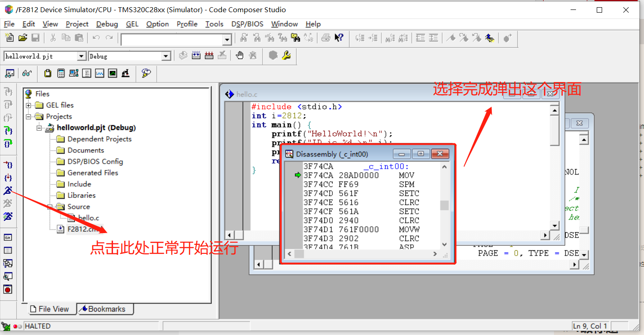The width and height of the screenshot is (644, 335).
Task: Select the Generated Files folder
Action: click(93, 173)
